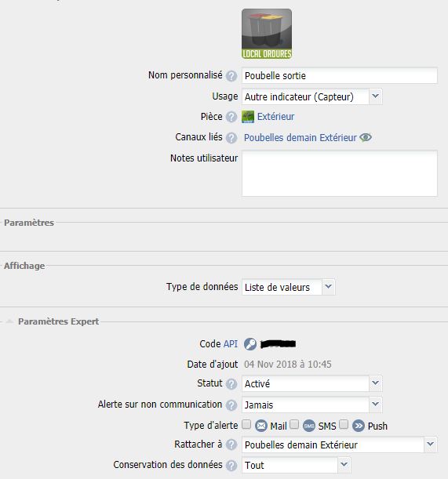Click the Notes utilisateur text area
This screenshot has height=479, width=448.
pos(340,173)
